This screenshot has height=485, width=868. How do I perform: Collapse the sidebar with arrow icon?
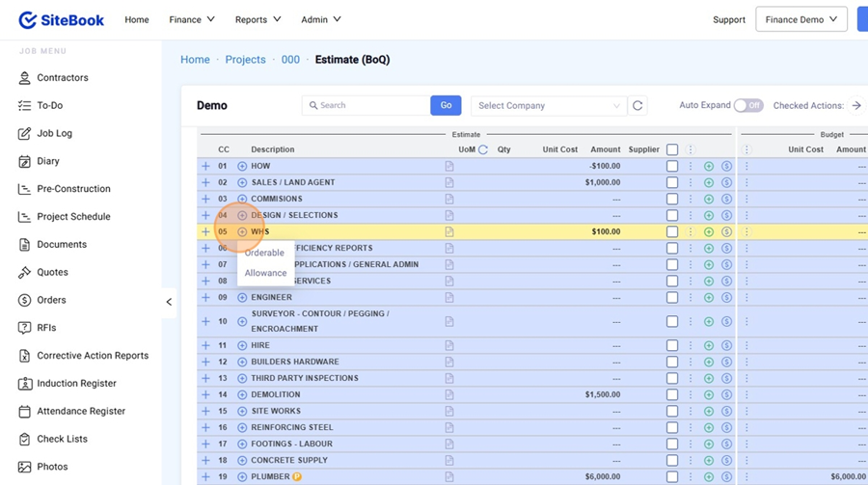point(169,302)
